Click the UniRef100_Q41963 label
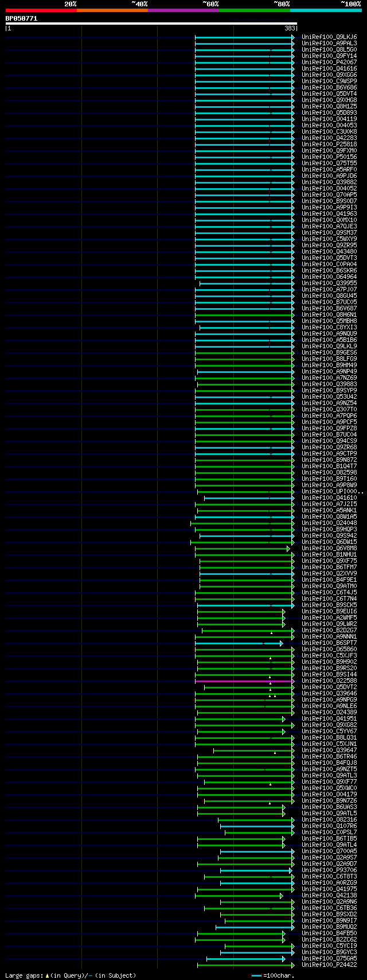 click(x=329, y=214)
